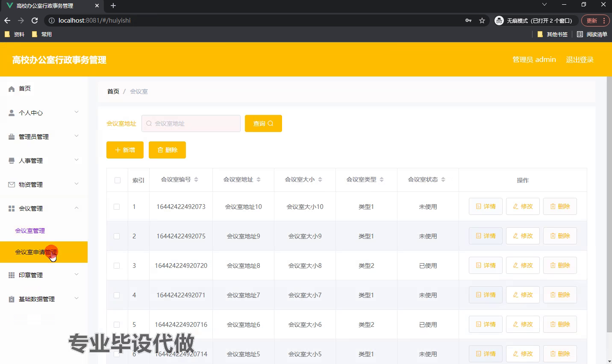Expand 管理员管理 menu chevron

(76, 136)
